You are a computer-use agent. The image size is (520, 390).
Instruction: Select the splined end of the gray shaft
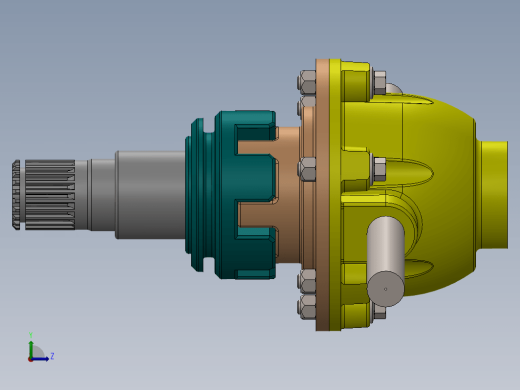(43, 195)
